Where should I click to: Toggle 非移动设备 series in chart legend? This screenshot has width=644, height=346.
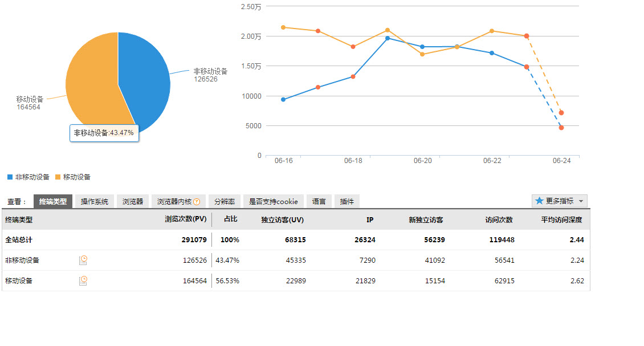click(x=28, y=177)
